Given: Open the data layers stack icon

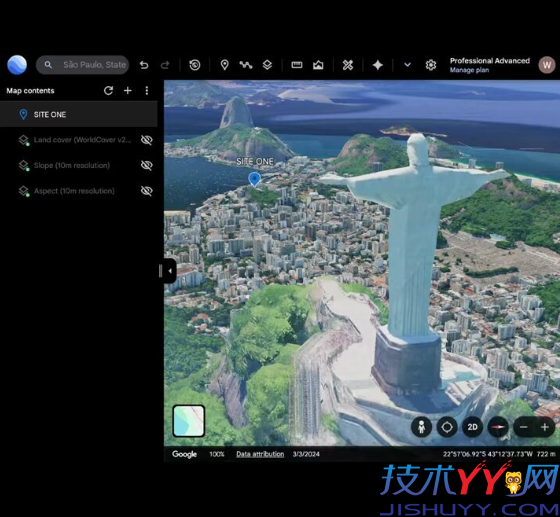Looking at the screenshot, I should coord(267,65).
